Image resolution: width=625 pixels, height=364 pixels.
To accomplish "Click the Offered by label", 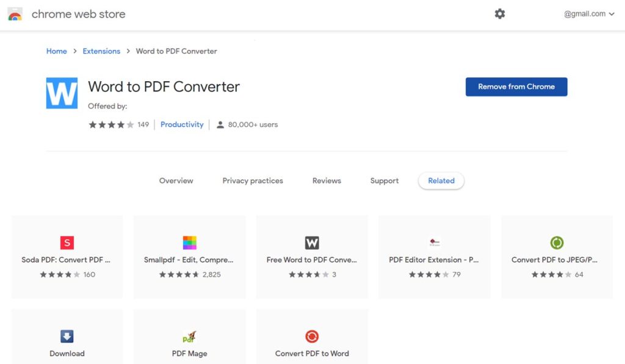I will (x=107, y=106).
